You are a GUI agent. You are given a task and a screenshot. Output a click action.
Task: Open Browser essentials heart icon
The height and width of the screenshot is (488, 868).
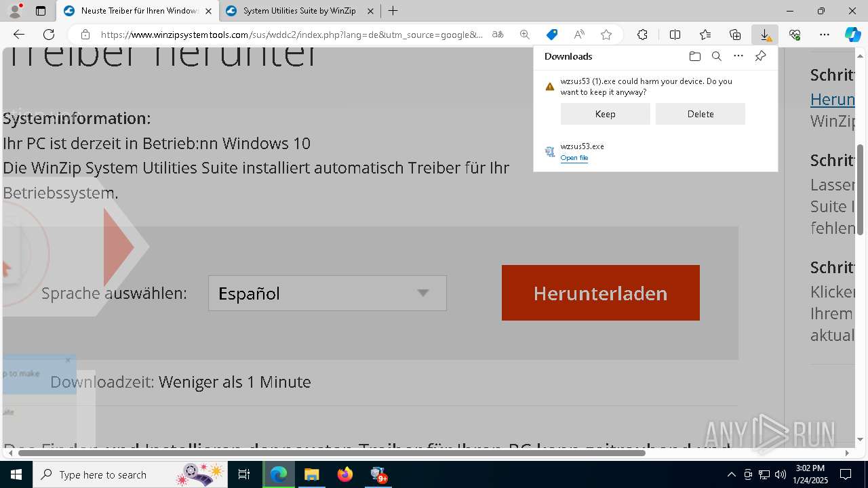pos(795,35)
